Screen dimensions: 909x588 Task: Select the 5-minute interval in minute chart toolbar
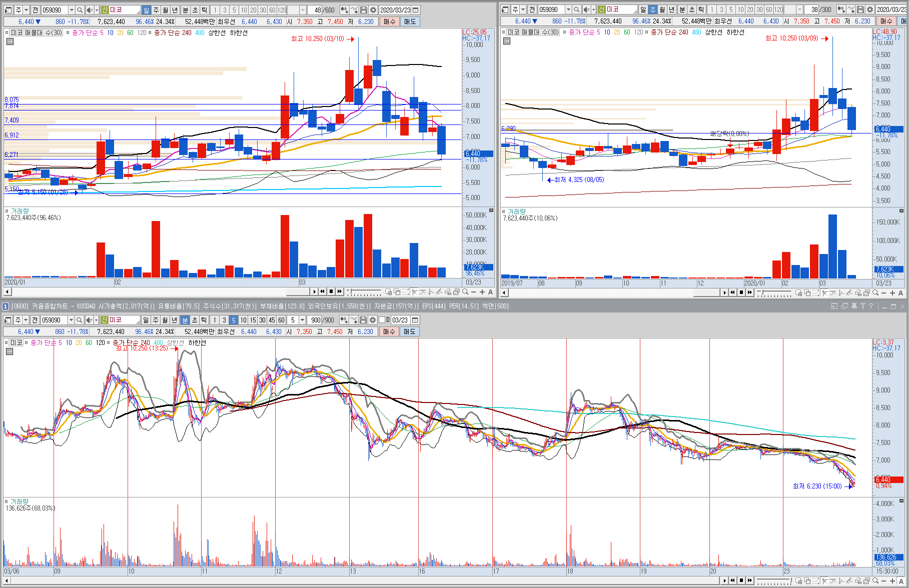(x=234, y=320)
